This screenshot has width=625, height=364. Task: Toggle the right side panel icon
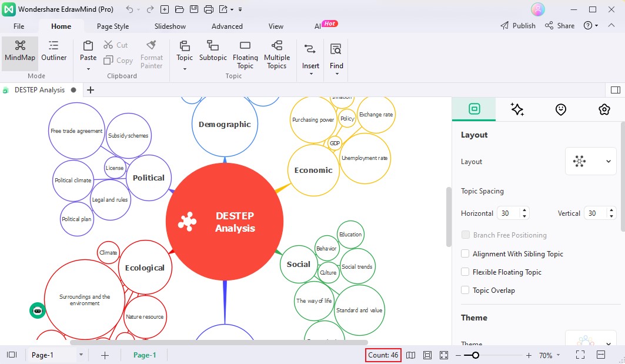(616, 90)
